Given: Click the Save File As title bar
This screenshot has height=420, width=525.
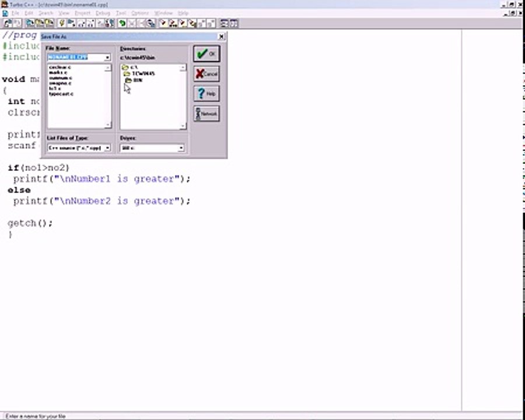Looking at the screenshot, I should pyautogui.click(x=129, y=37).
